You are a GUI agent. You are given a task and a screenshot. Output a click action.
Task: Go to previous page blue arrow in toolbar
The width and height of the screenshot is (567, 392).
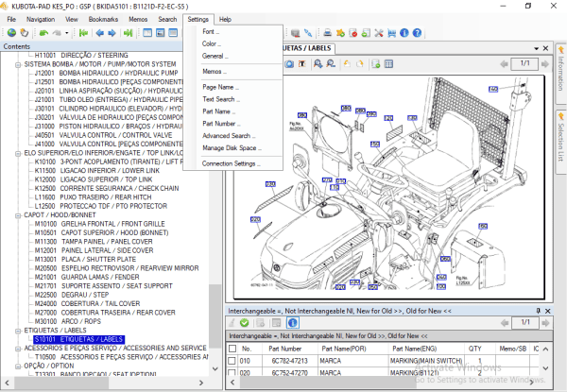(x=100, y=33)
